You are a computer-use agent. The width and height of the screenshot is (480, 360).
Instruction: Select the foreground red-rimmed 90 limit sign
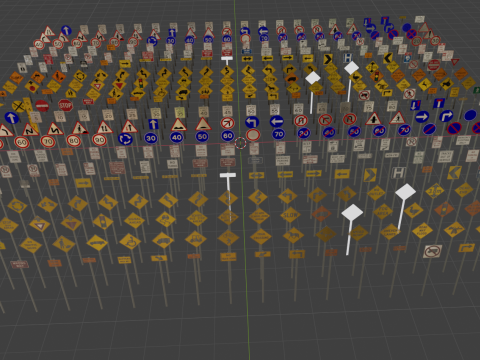click(x=99, y=140)
